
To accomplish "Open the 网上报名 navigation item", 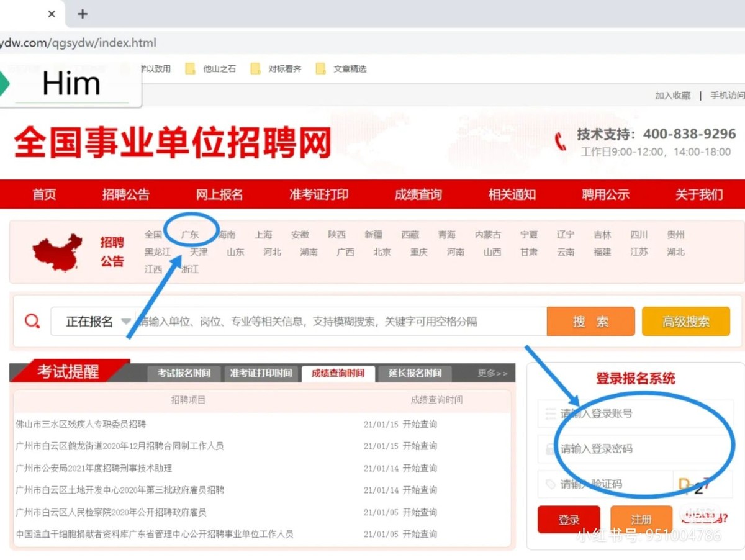I will click(x=219, y=194).
